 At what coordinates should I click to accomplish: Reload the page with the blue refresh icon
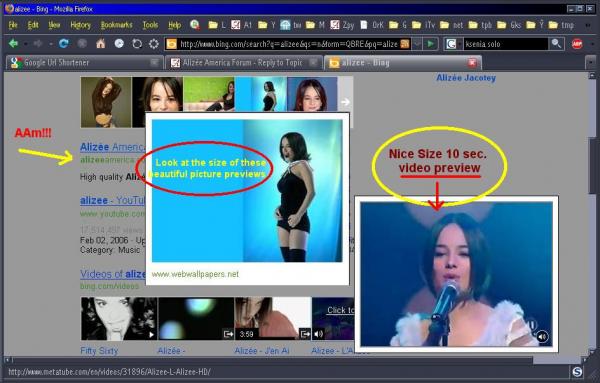pyautogui.click(x=64, y=44)
